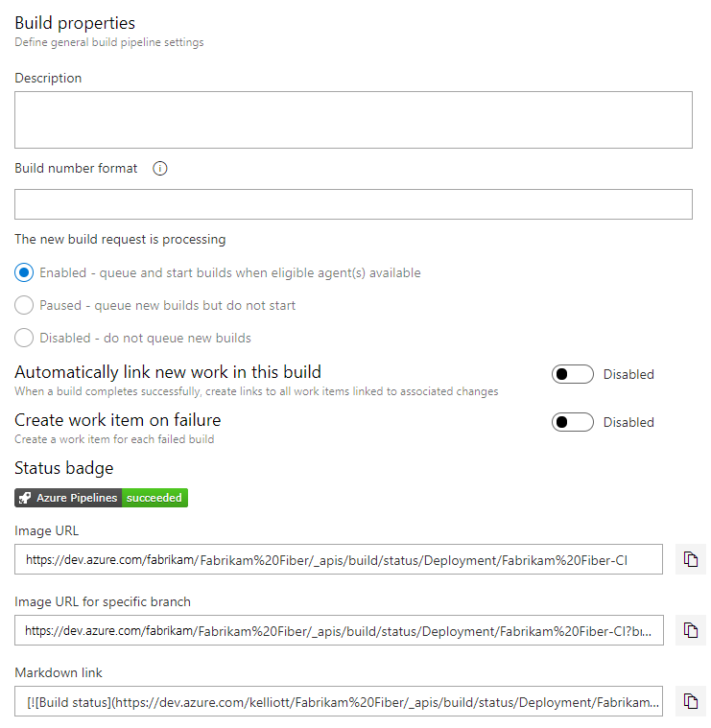711x728 pixels.
Task: Click the Create work item on failure label
Action: (118, 420)
